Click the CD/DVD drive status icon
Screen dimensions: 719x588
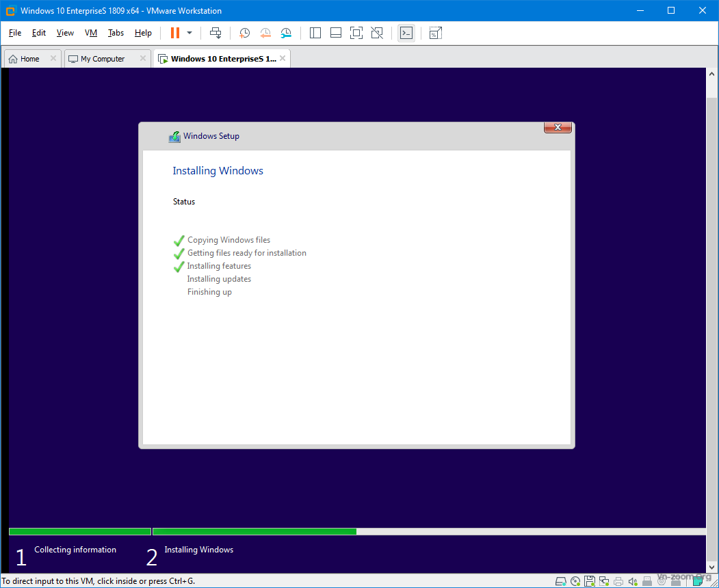coord(575,581)
